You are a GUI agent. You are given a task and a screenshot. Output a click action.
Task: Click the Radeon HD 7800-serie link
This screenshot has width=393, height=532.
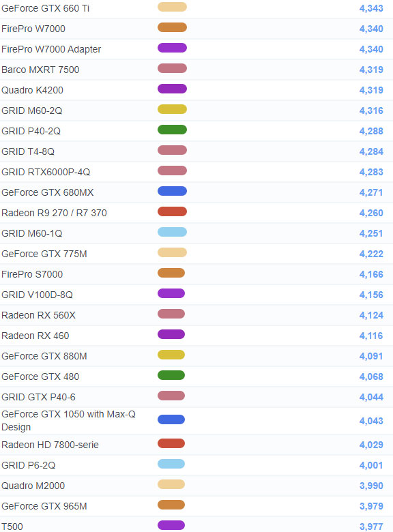(50, 445)
